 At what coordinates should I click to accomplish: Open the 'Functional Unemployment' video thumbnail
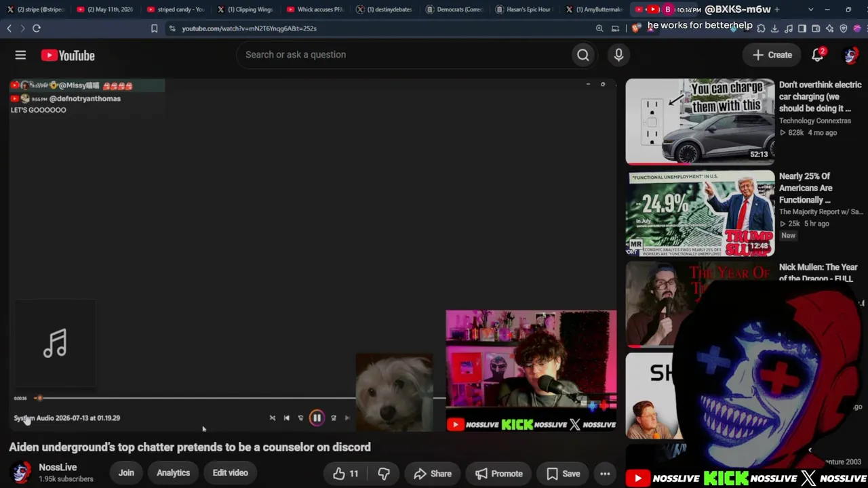(x=700, y=213)
